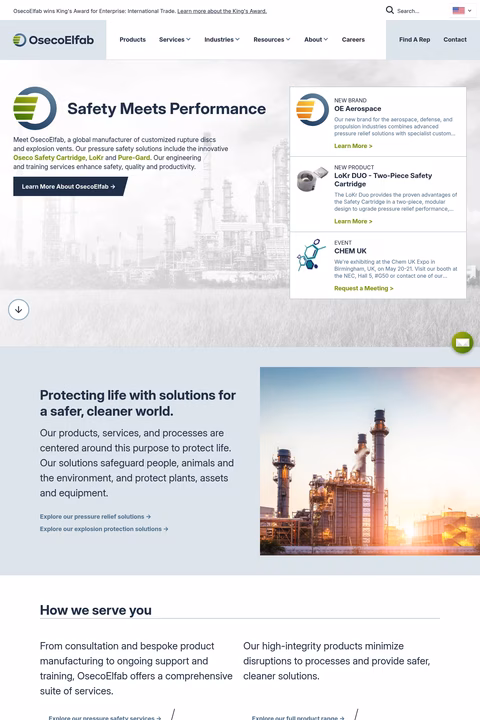Click into the Search input field
This screenshot has height=720, width=480.
point(418,11)
